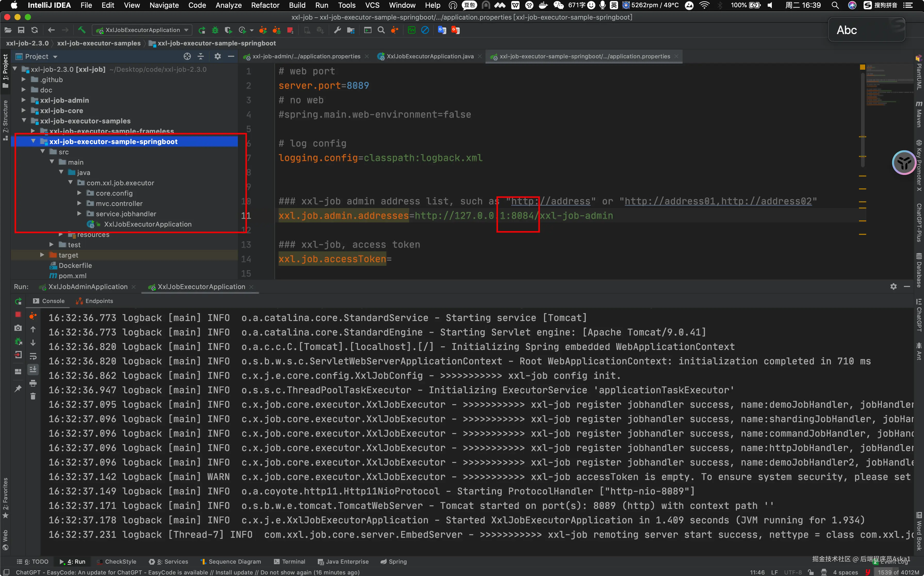Toggle Soft-Wrap in the console

coord(33,356)
